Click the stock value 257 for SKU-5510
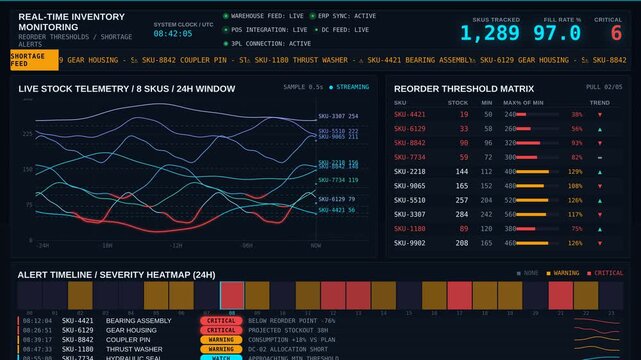This screenshot has width=641, height=360. point(462,200)
